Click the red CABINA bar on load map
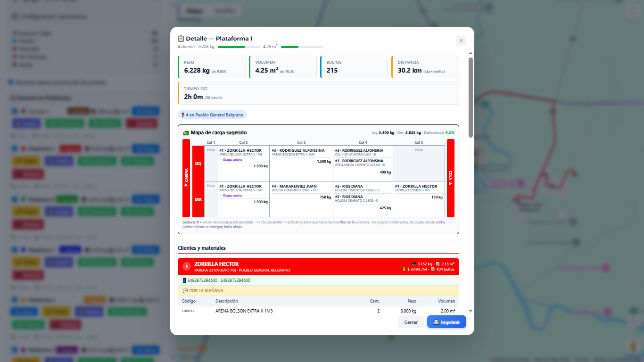The height and width of the screenshot is (362, 644). 186,178
